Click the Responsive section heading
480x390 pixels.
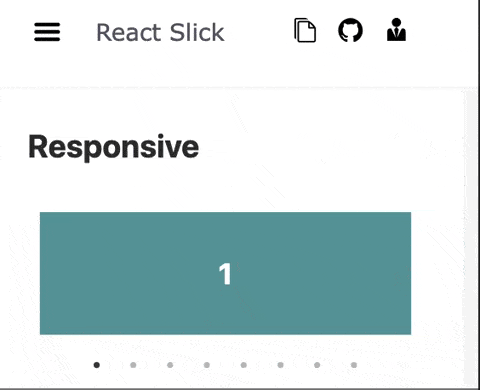114,147
